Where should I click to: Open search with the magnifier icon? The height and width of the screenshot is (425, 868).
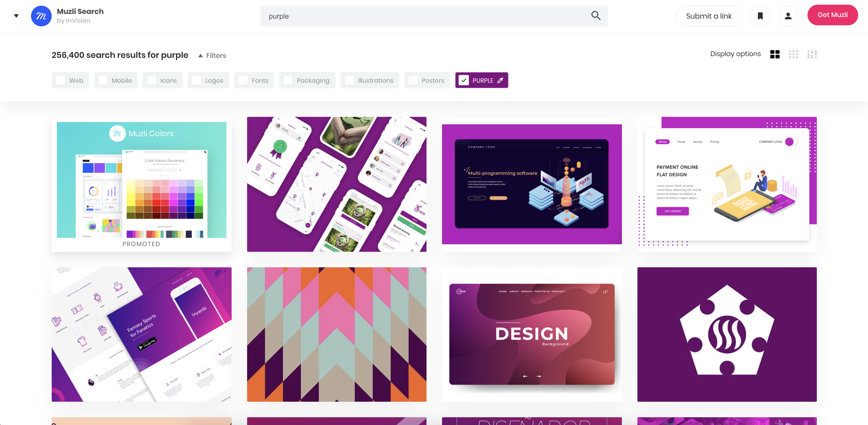click(595, 16)
